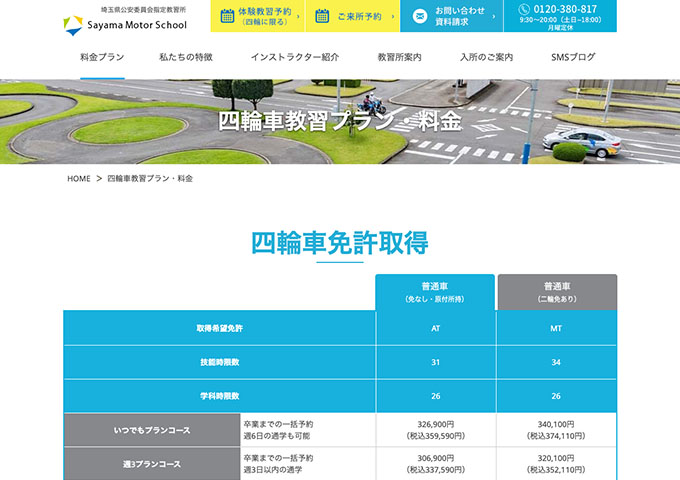Open the 入所のご案内 menu
Screen dimensions: 680x480
click(487, 57)
